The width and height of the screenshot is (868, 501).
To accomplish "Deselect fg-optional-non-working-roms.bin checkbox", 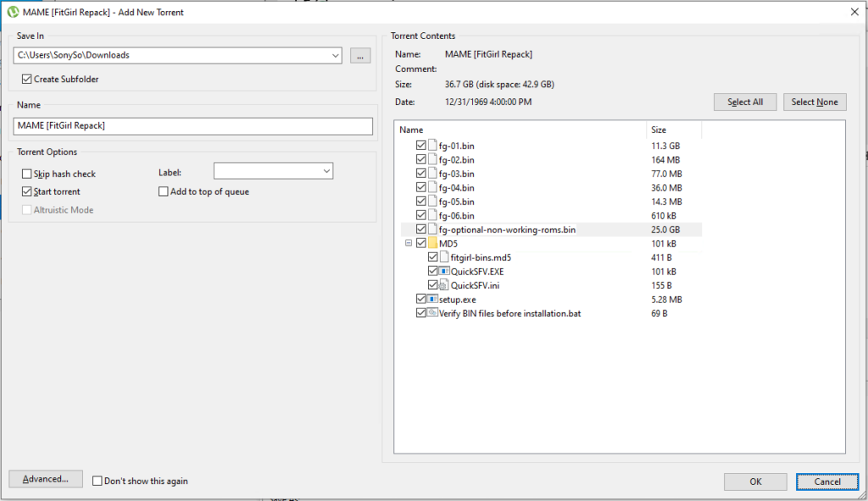I will (x=420, y=229).
